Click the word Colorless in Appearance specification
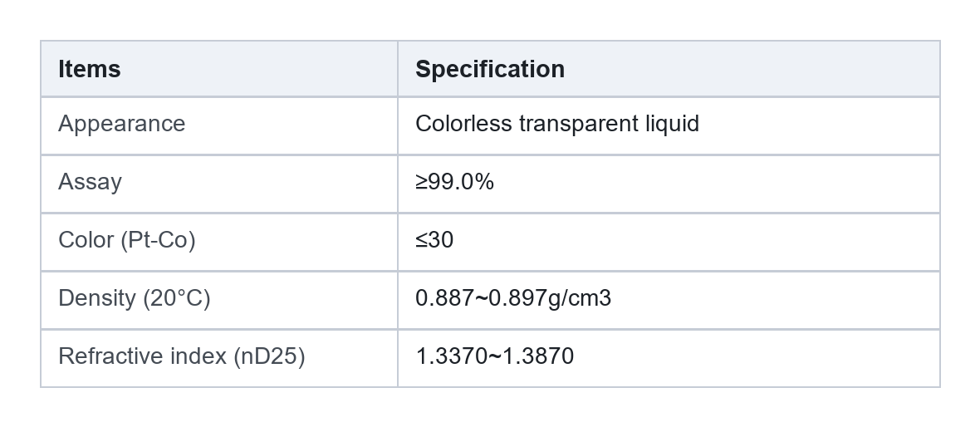This screenshot has width=980, height=427. click(463, 124)
